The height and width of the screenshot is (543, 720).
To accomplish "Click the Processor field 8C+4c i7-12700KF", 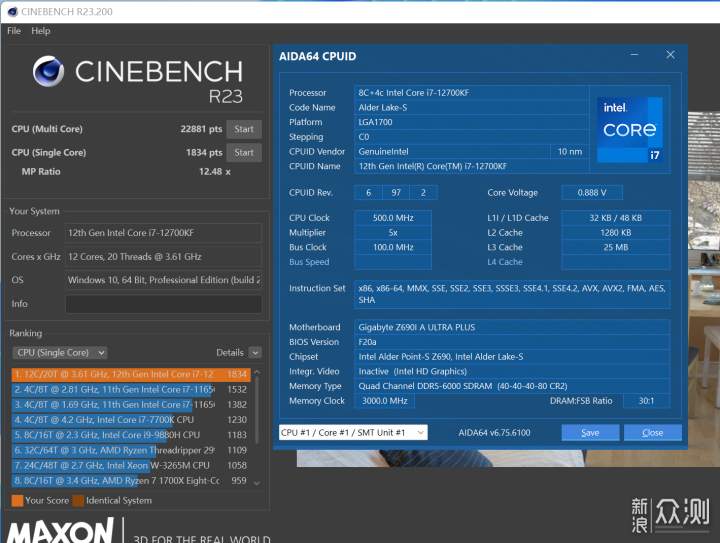I will [472, 93].
